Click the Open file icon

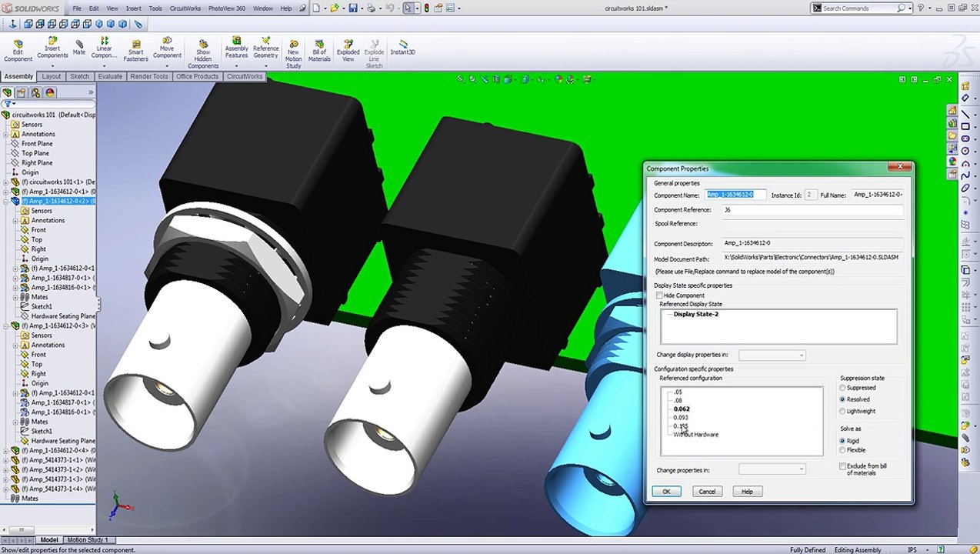(334, 8)
